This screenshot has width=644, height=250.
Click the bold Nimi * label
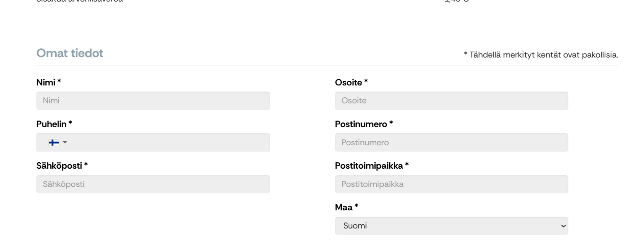click(x=49, y=83)
